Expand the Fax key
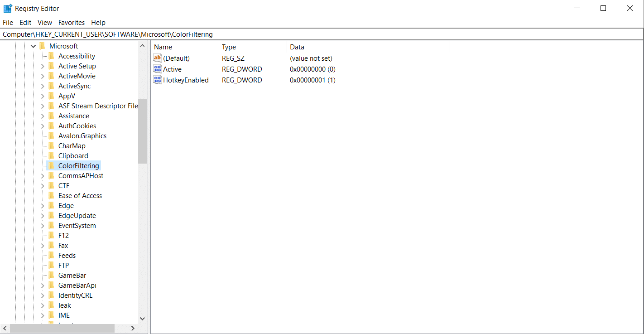 coord(43,246)
